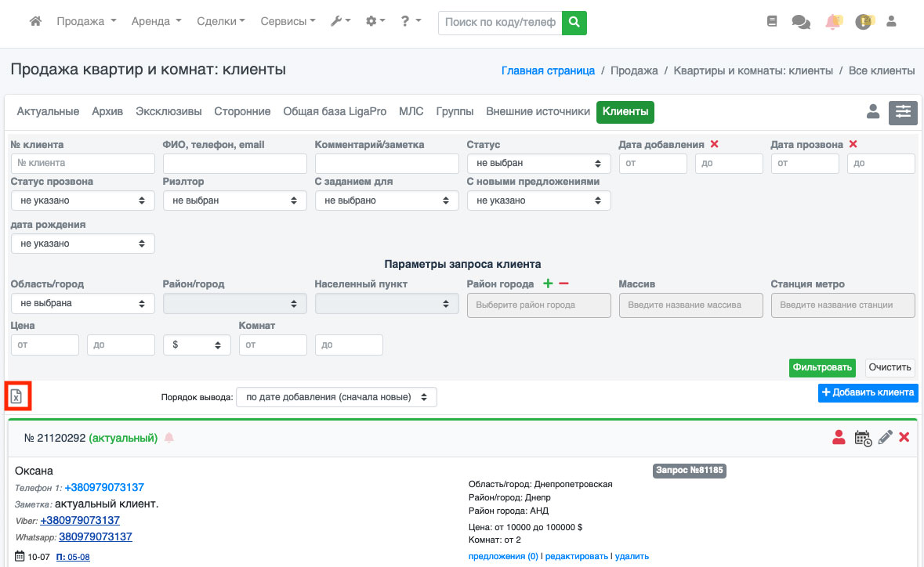The height and width of the screenshot is (567, 924).
Task: Open the Порядок вывода sort dropdown
Action: (336, 397)
